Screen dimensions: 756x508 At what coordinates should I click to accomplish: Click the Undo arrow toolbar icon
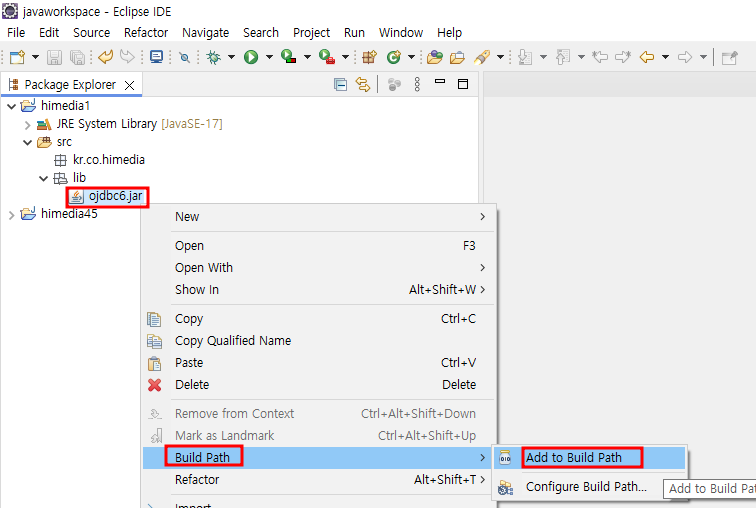click(x=106, y=57)
